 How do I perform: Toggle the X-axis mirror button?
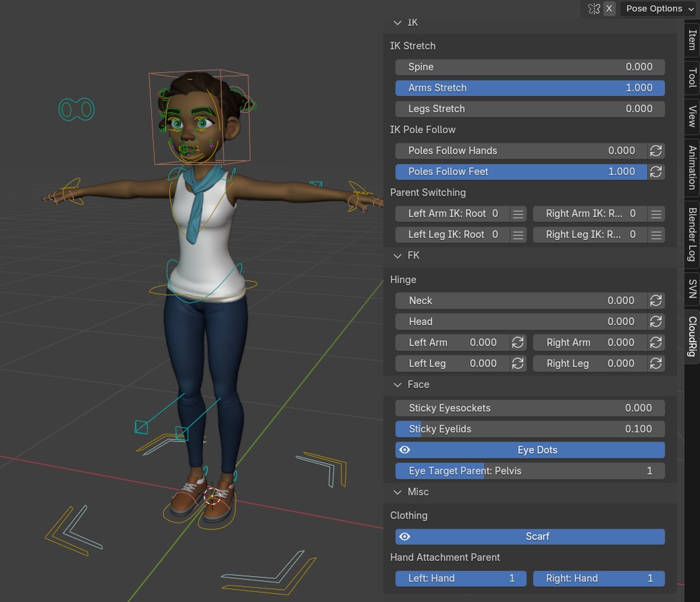609,9
